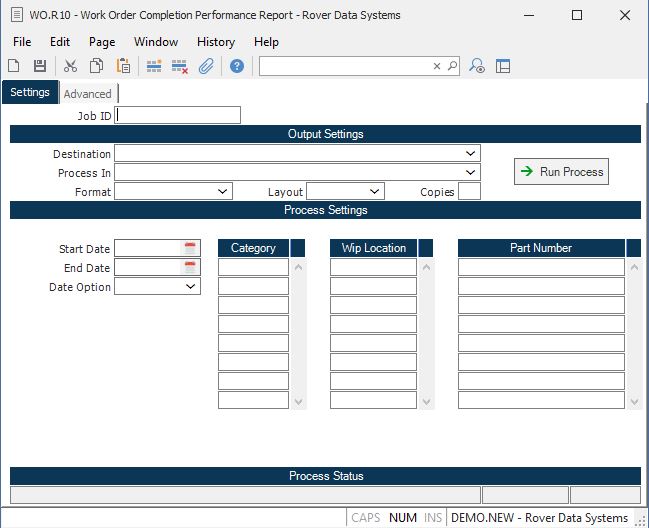Click the Copy icon in toolbar
649x528 pixels.
[97, 66]
